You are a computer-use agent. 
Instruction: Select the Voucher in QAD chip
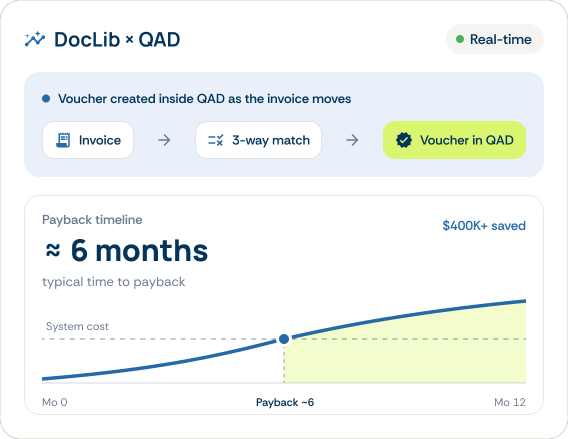pyautogui.click(x=455, y=140)
